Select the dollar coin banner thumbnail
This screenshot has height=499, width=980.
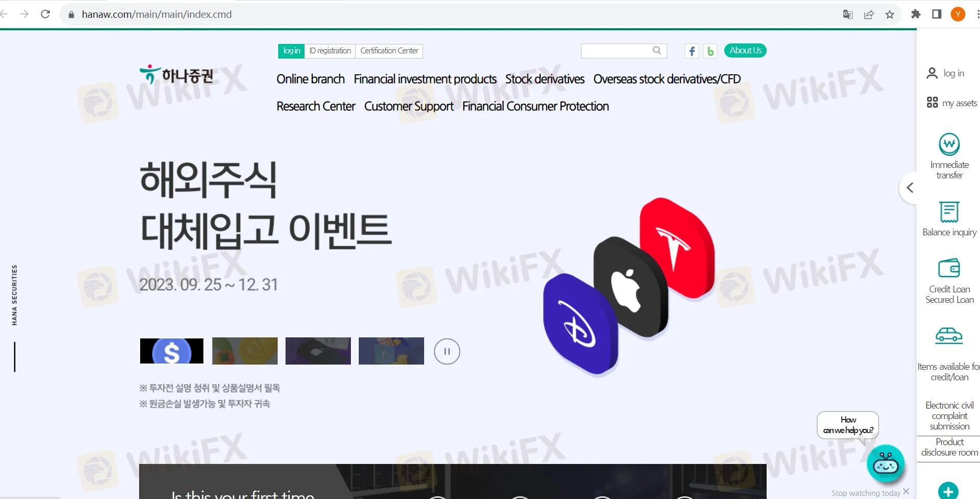pos(172,351)
